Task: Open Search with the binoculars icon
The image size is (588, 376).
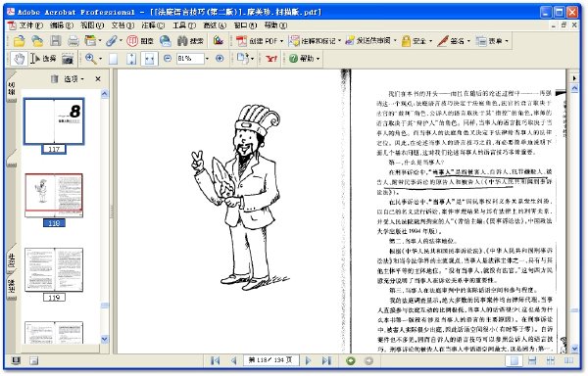Action: 182,41
